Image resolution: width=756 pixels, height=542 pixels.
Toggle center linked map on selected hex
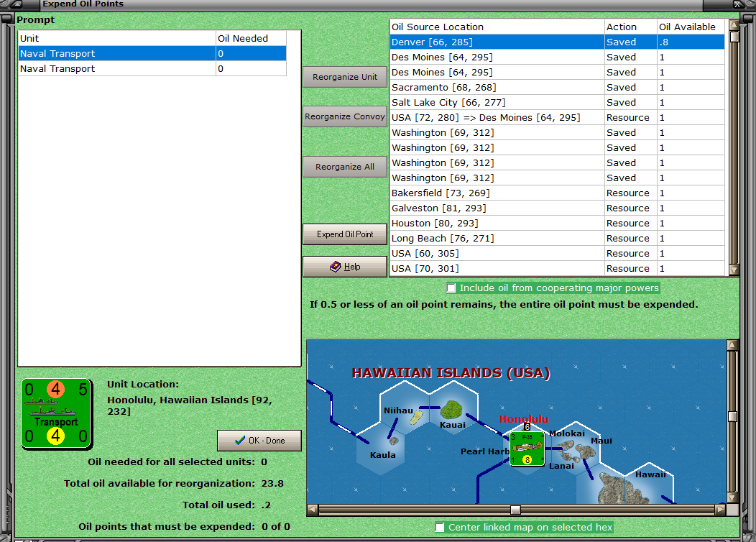click(440, 528)
